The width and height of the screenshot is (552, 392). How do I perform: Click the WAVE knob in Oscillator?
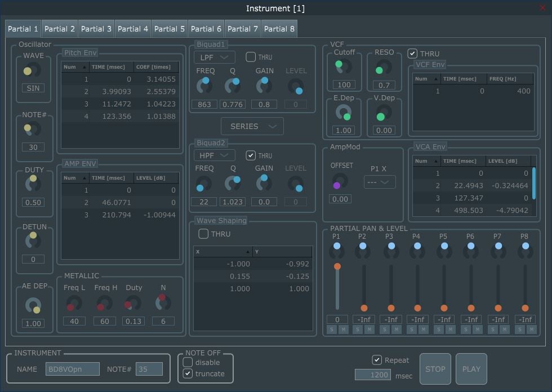click(x=33, y=70)
